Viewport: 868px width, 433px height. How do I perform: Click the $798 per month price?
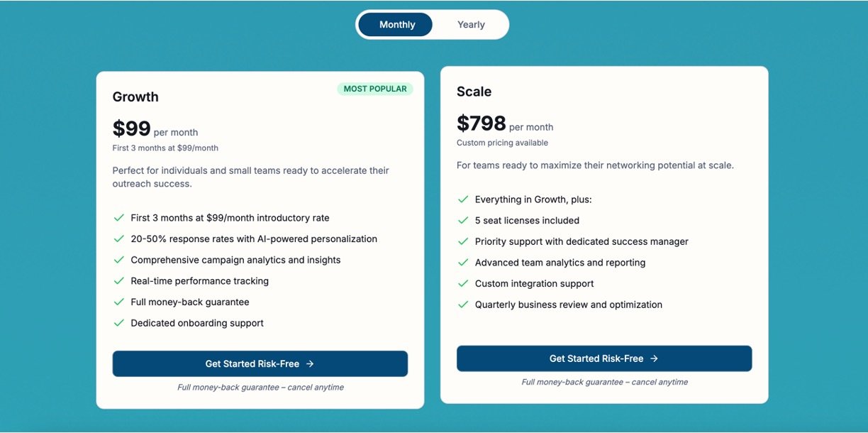pos(482,124)
